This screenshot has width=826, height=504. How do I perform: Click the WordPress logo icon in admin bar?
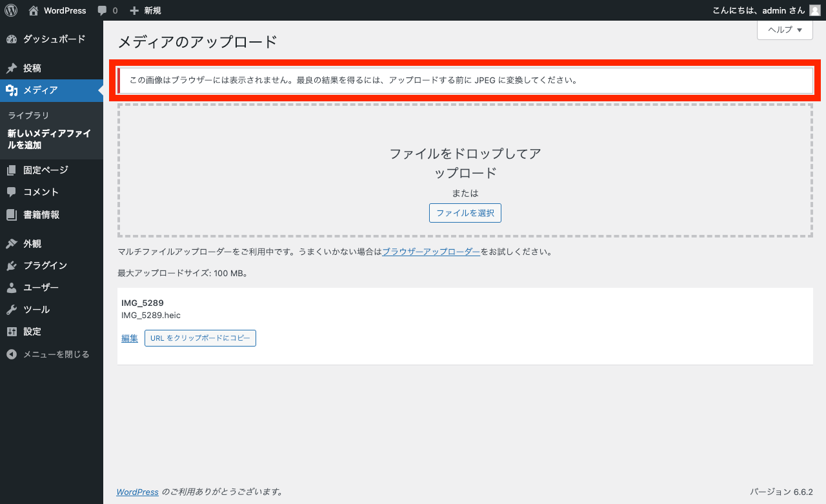11,10
